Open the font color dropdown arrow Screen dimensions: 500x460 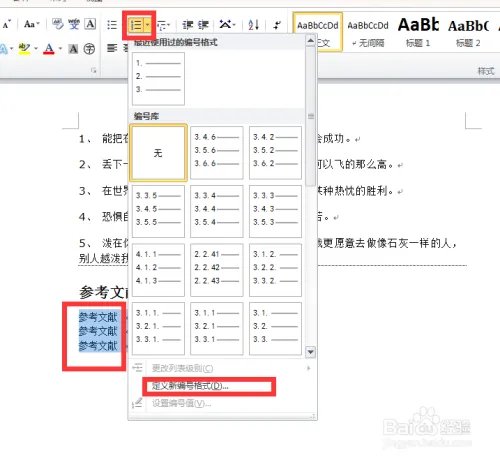coord(60,49)
